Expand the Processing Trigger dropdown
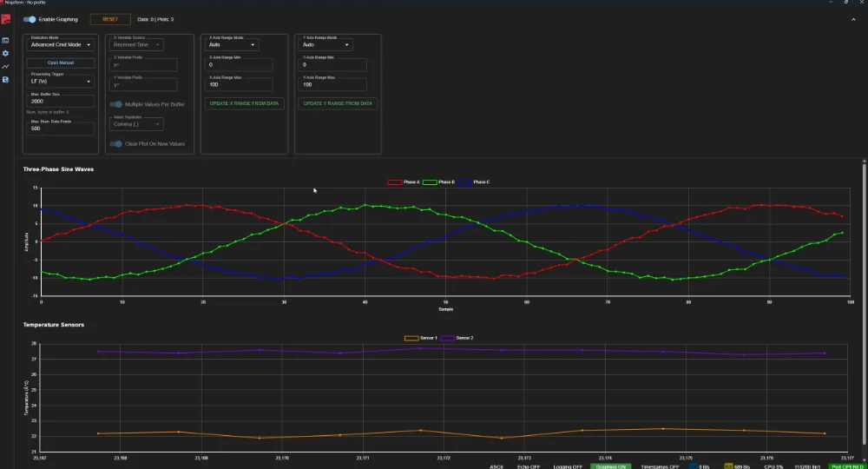The image size is (868, 469). click(x=60, y=82)
